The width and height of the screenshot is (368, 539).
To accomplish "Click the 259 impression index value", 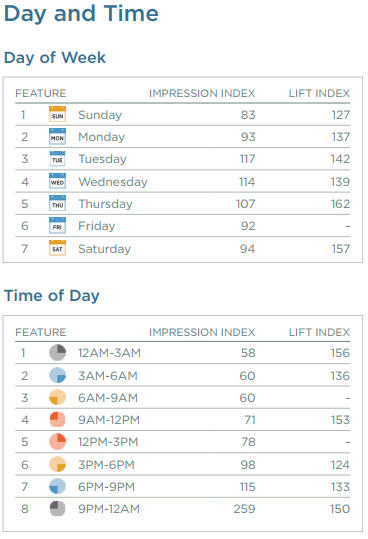I will coord(244,509).
